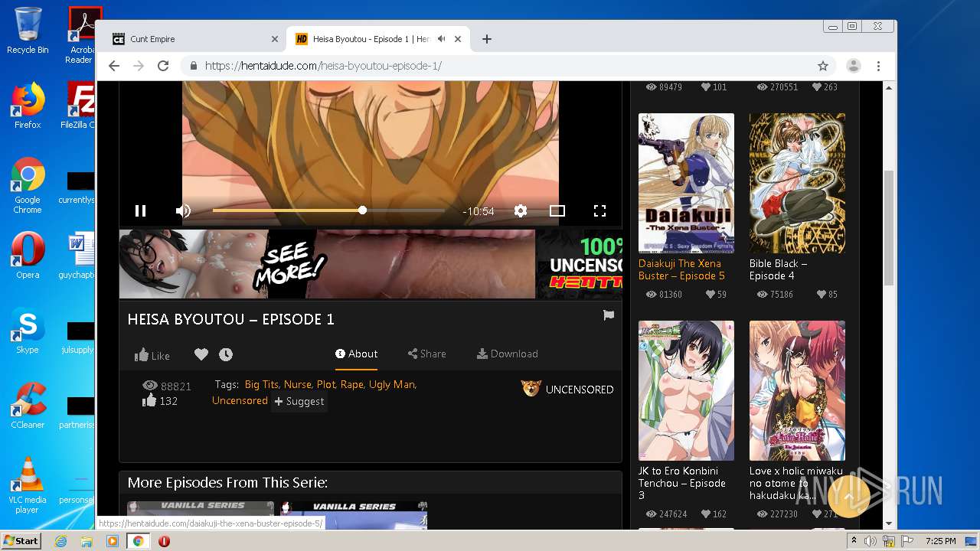
Task: Open the video player settings gear
Action: [x=521, y=210]
